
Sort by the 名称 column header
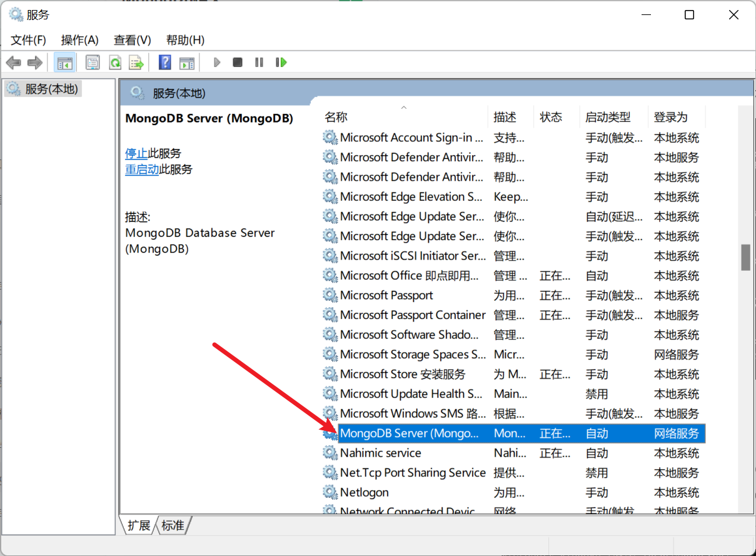[405, 117]
